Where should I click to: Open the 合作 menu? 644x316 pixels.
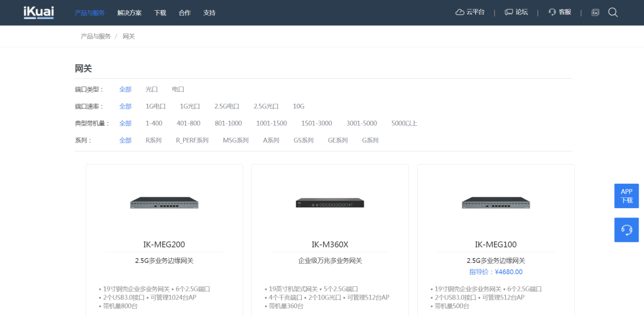pyautogui.click(x=185, y=13)
